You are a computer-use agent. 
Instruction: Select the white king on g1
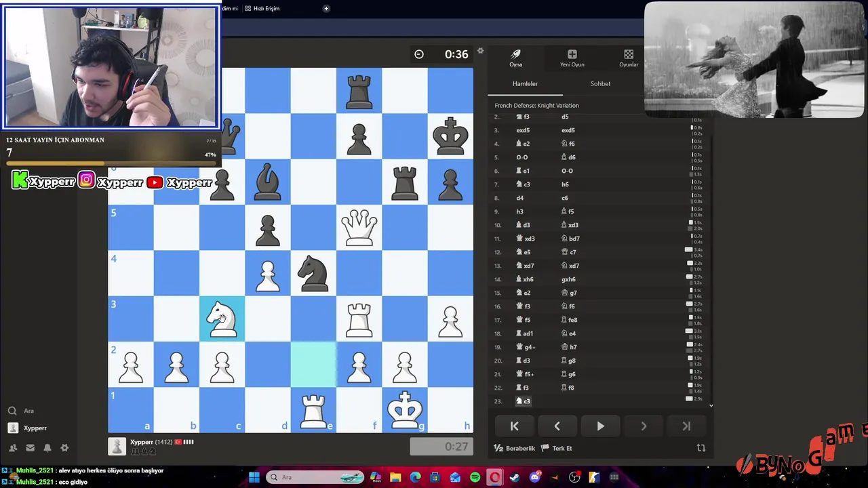click(405, 410)
